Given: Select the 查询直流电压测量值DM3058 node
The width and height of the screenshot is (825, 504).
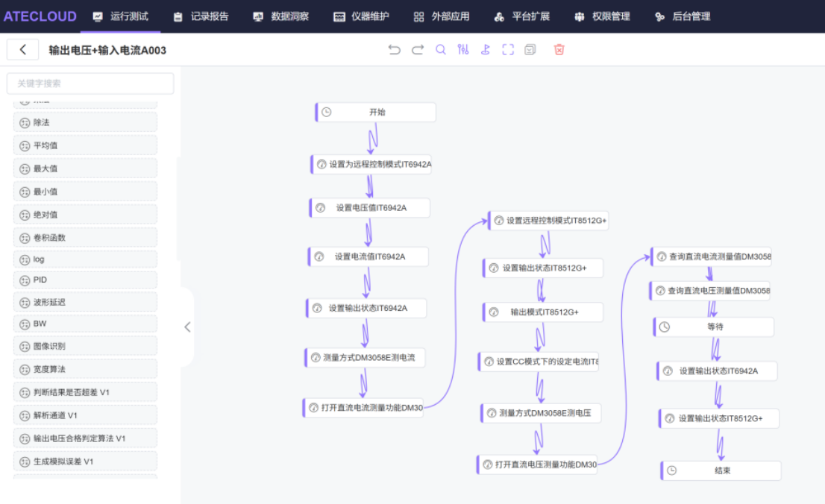Looking at the screenshot, I should [710, 291].
